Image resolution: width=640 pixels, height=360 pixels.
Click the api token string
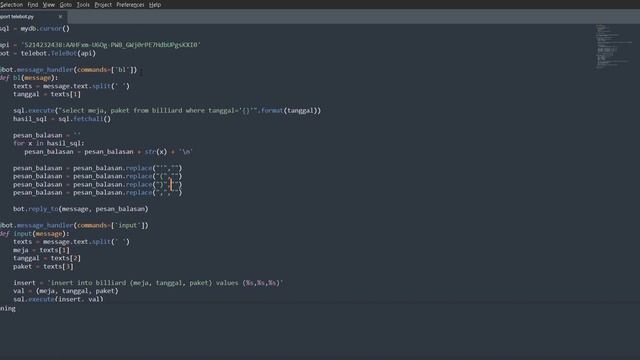[x=111, y=45]
